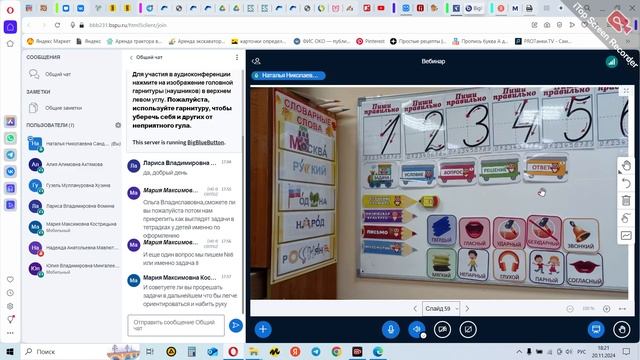Collapse Общий чат with back chevron
The height and width of the screenshot is (360, 640).
coord(146,58)
